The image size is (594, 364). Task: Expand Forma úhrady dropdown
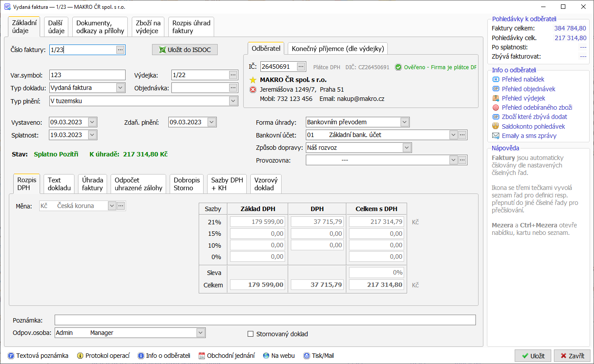[405, 122]
